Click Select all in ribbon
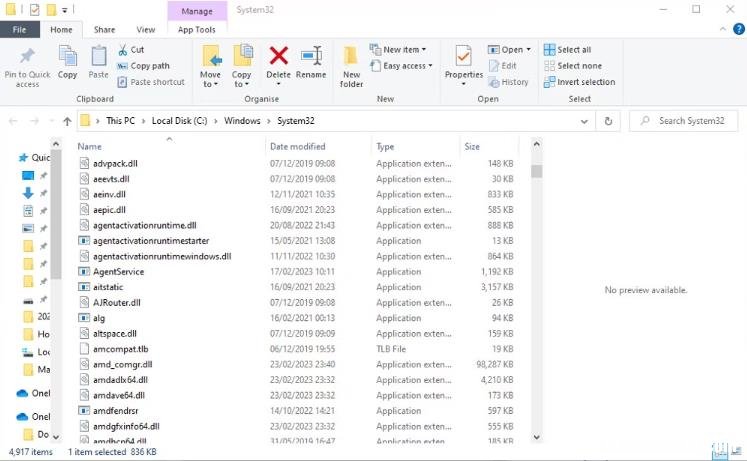This screenshot has height=461, width=747. click(567, 50)
